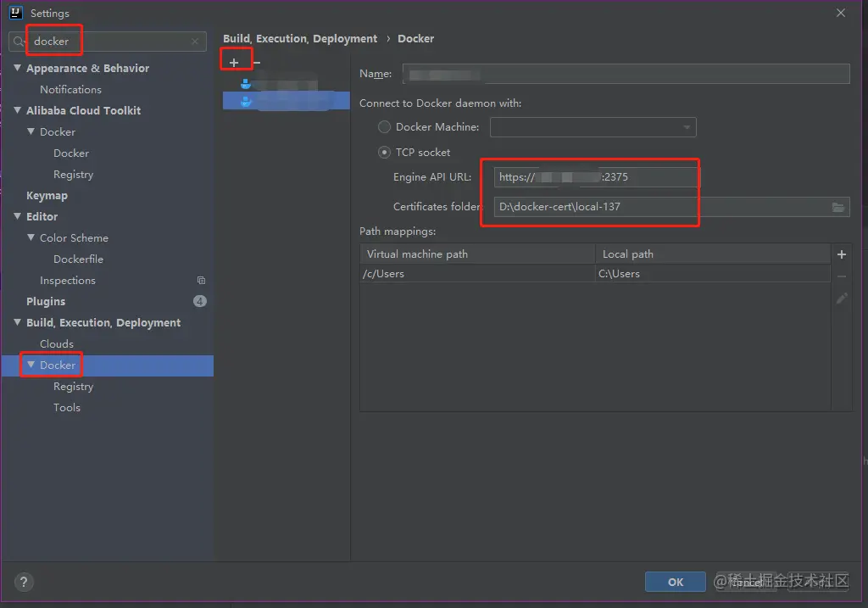Browse for certificates folder icon
The image size is (868, 608).
[838, 207]
